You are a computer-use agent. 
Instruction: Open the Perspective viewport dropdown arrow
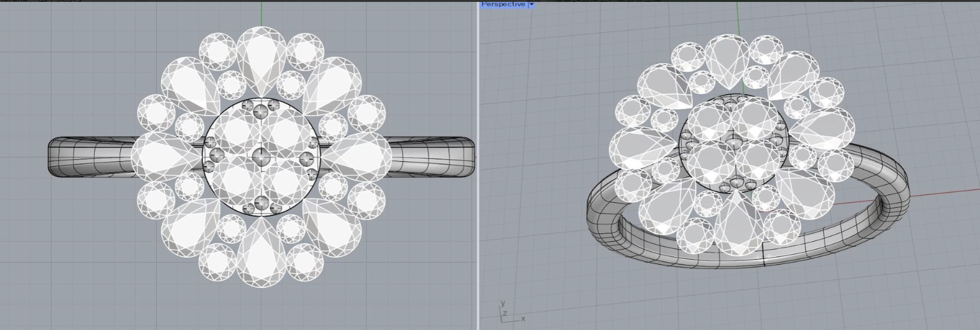click(x=532, y=4)
